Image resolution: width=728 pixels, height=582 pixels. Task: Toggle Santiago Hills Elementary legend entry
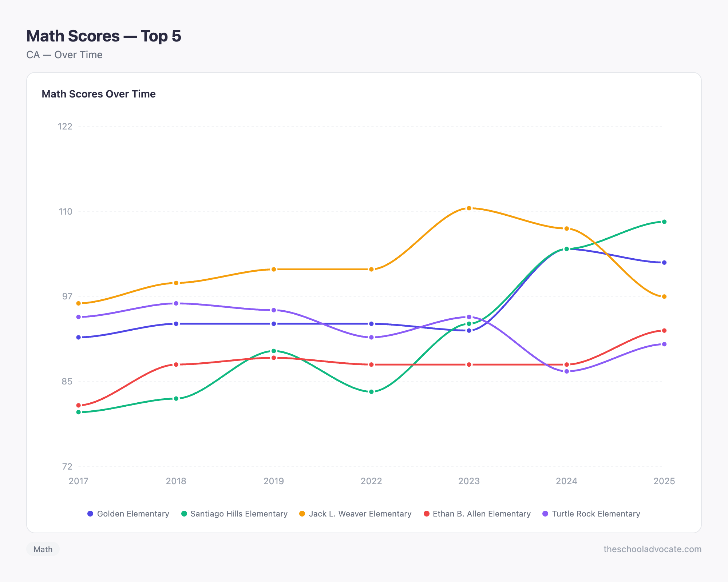pyautogui.click(x=234, y=514)
